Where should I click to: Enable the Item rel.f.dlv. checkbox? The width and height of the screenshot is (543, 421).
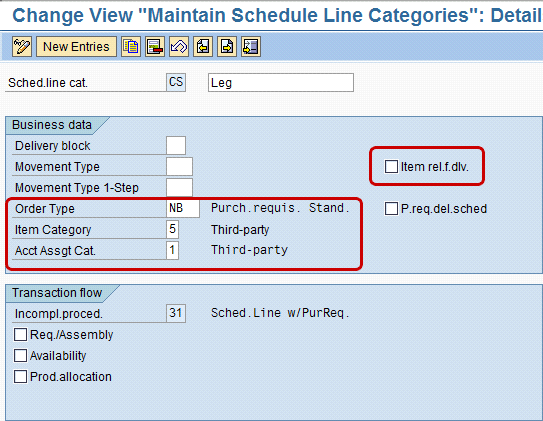tap(391, 167)
